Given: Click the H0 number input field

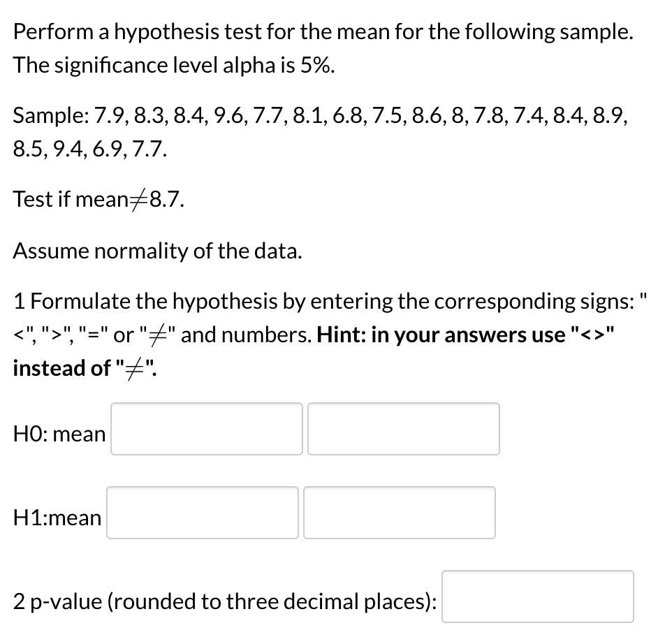Looking at the screenshot, I should click(403, 429).
